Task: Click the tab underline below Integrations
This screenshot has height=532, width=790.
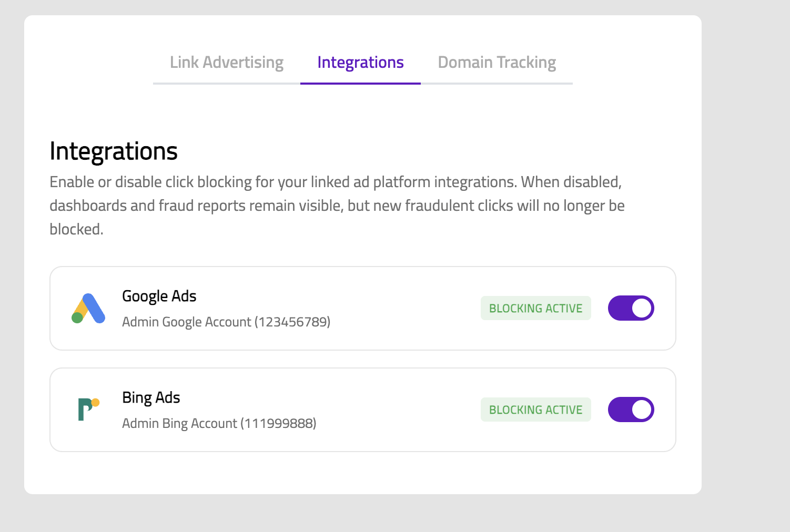Action: 360,83
